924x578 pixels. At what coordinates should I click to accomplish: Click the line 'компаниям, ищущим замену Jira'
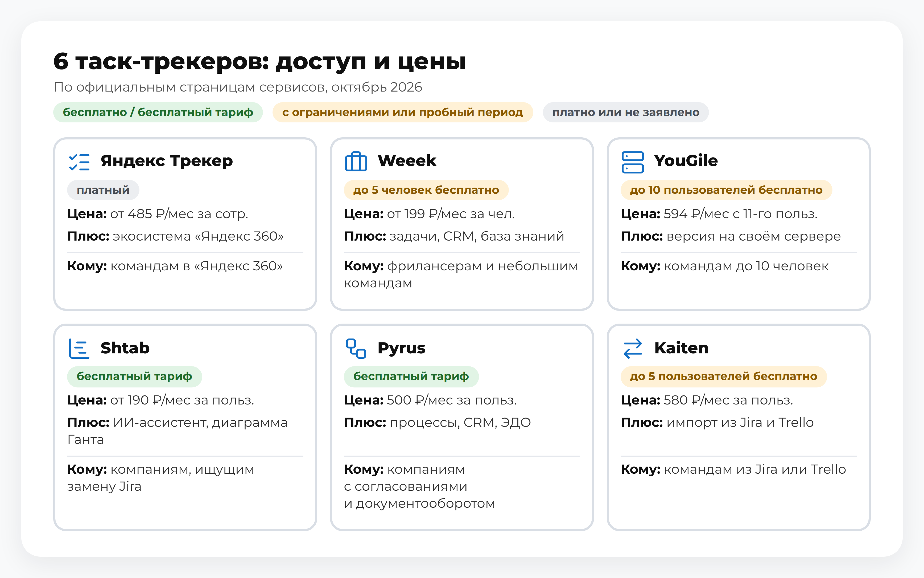[x=160, y=478]
